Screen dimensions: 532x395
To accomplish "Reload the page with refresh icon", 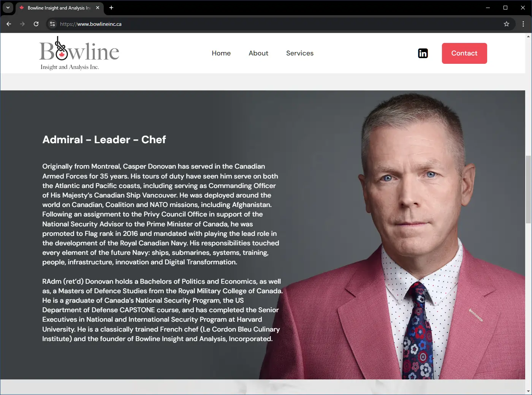I will [36, 24].
